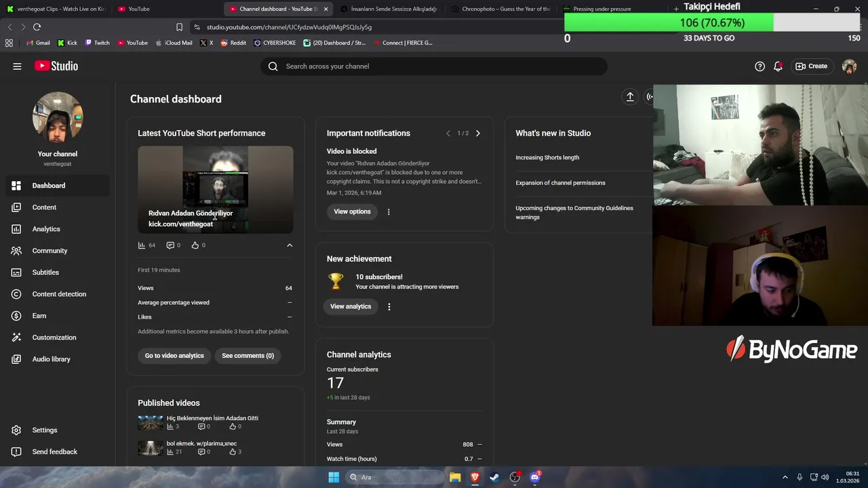This screenshot has width=868, height=488.
Task: Click comments icon under Short performance
Action: click(x=170, y=245)
